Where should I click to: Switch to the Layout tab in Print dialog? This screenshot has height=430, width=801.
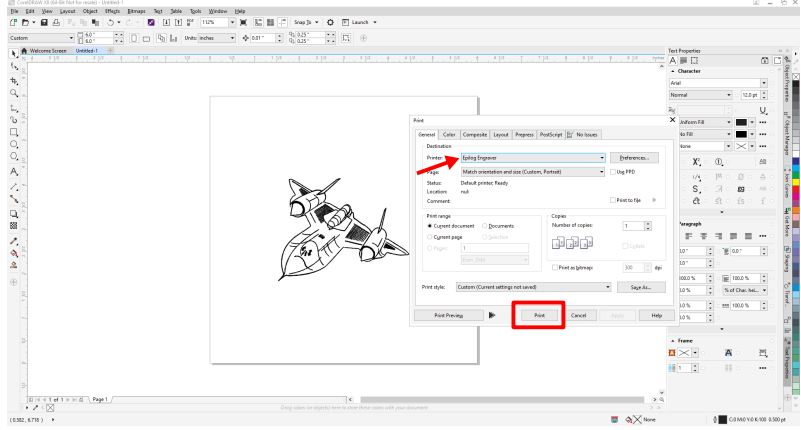click(x=501, y=135)
